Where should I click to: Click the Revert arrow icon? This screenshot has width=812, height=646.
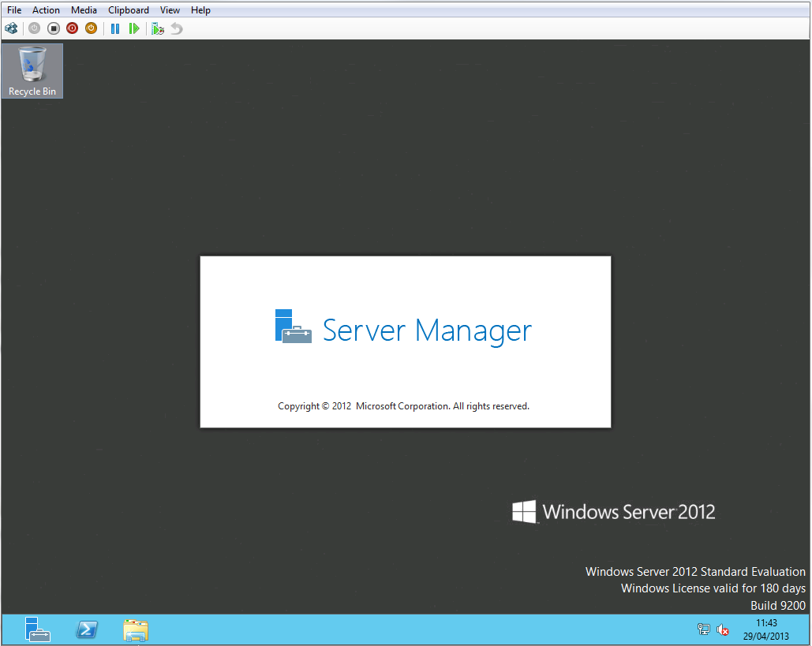[x=176, y=28]
